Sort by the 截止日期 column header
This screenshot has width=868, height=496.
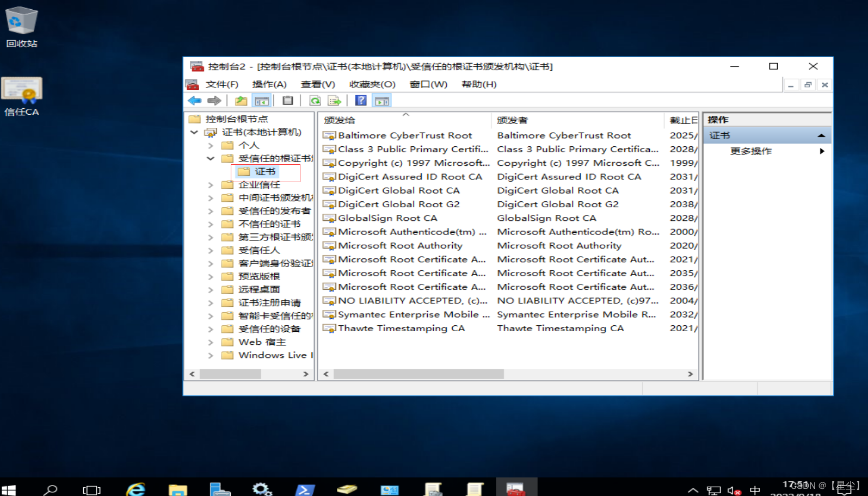pos(681,120)
